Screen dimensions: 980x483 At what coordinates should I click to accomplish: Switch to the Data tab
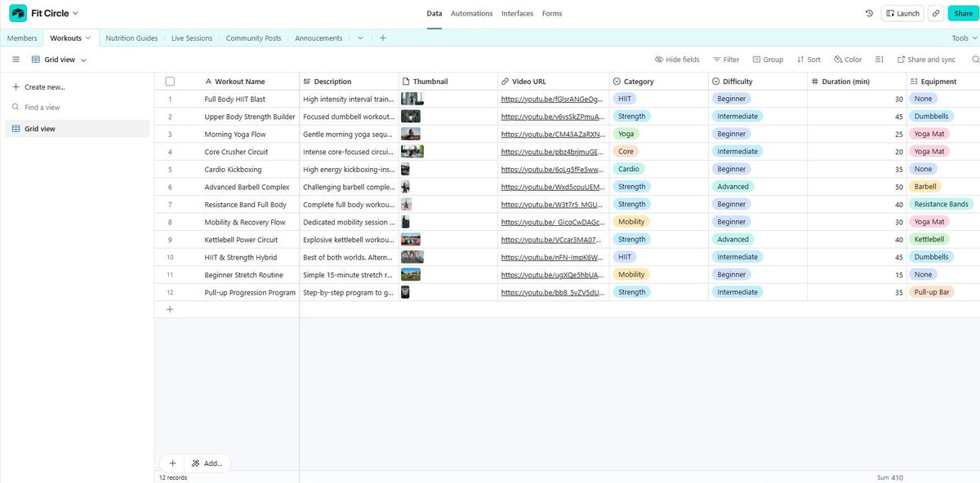pyautogui.click(x=434, y=14)
